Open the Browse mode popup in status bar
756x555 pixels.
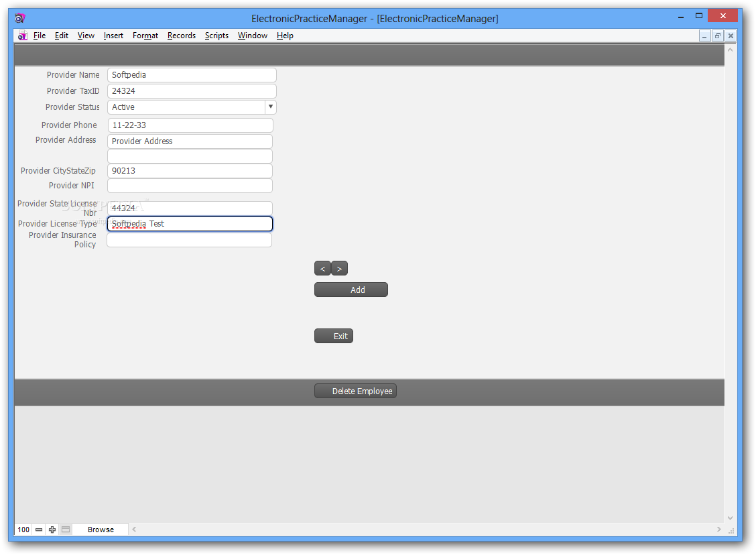tap(101, 530)
